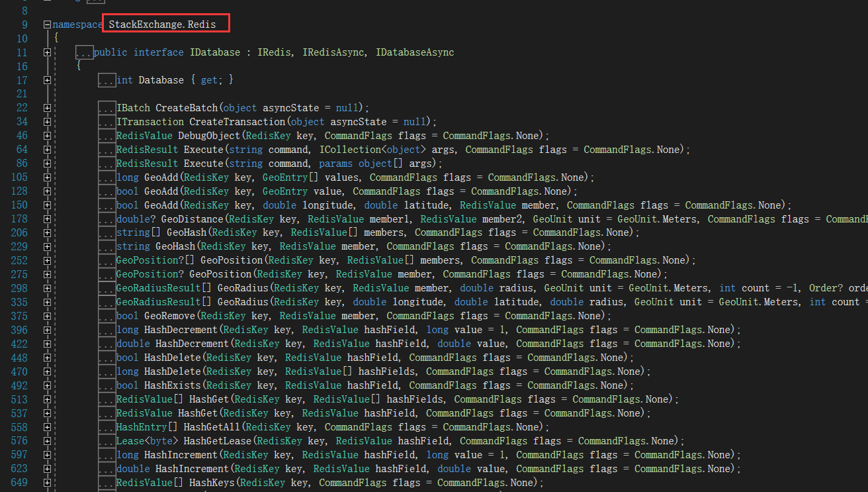Screen dimensions: 868x492
Task: Click the HashGetAll method name
Action: coord(212,428)
